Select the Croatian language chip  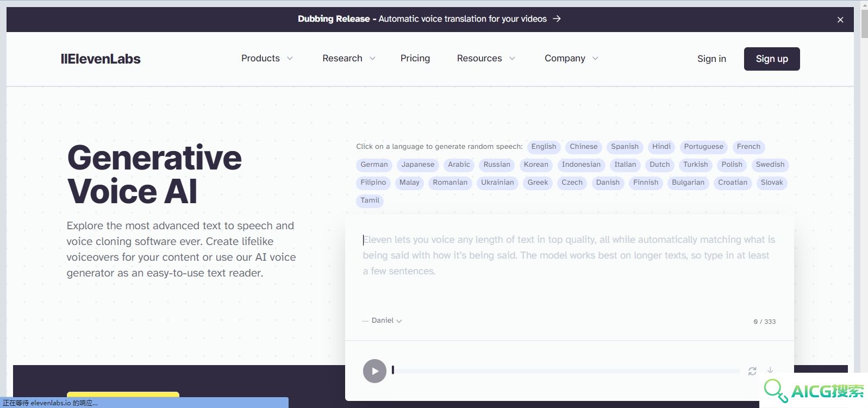coord(733,183)
